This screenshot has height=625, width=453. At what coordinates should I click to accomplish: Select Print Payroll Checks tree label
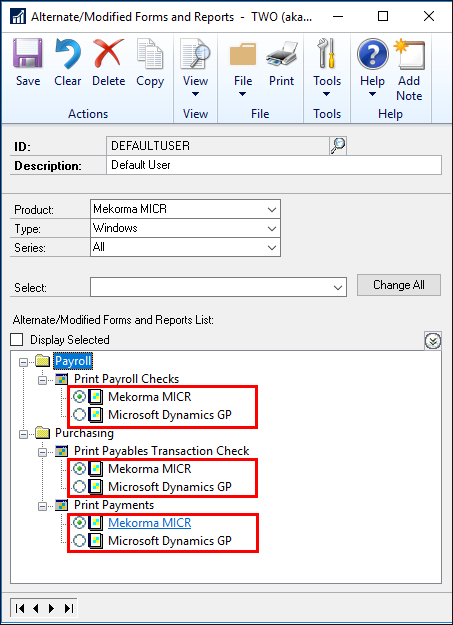pos(126,379)
